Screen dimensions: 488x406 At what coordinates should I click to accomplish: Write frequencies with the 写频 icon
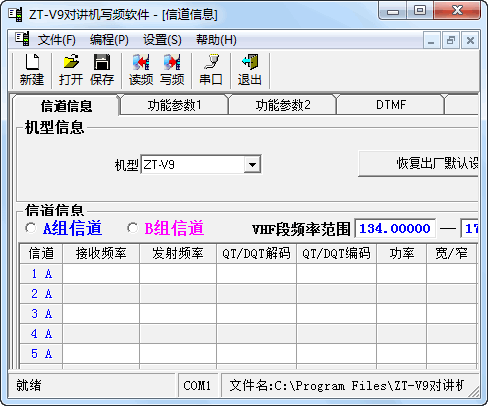[x=172, y=70]
